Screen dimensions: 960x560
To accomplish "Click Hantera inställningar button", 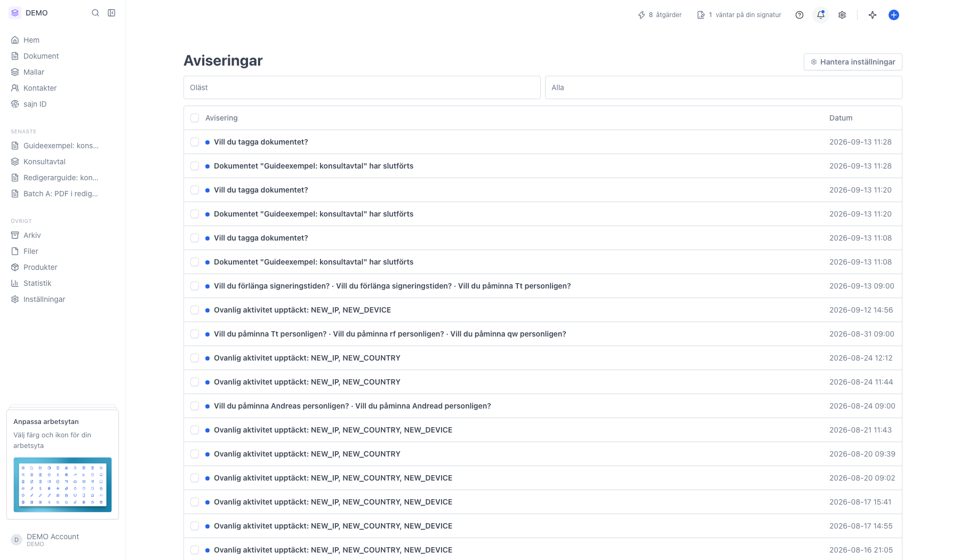I will [853, 62].
